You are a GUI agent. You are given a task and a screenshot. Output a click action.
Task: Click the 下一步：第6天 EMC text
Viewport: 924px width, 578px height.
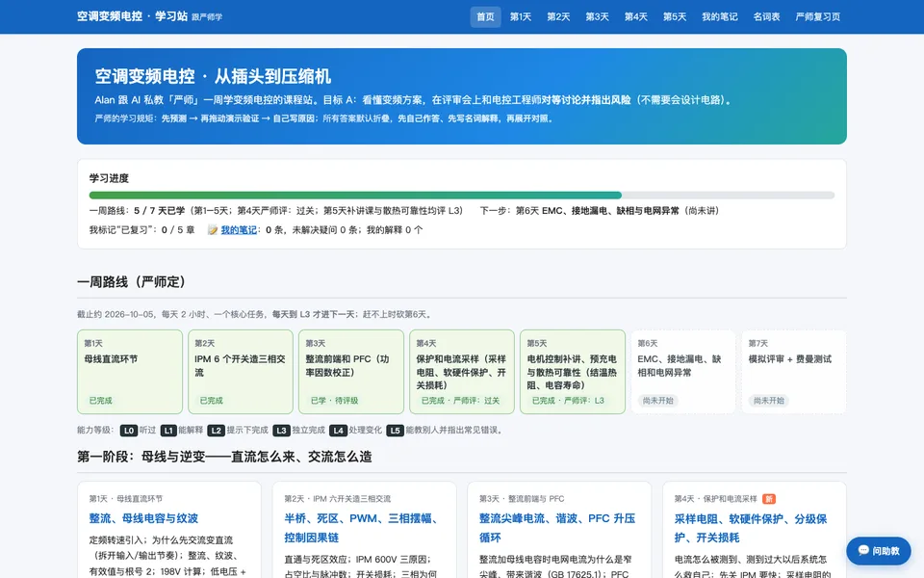(600, 211)
